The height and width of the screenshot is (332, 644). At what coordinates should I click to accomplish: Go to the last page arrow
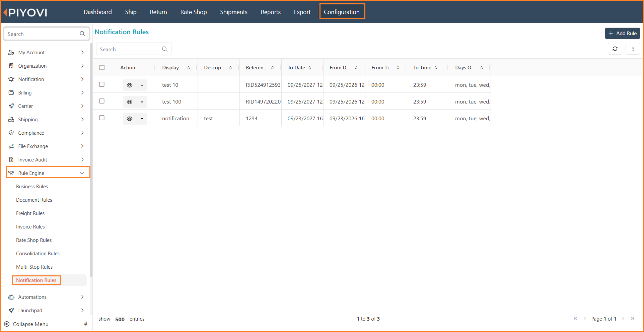[633, 319]
